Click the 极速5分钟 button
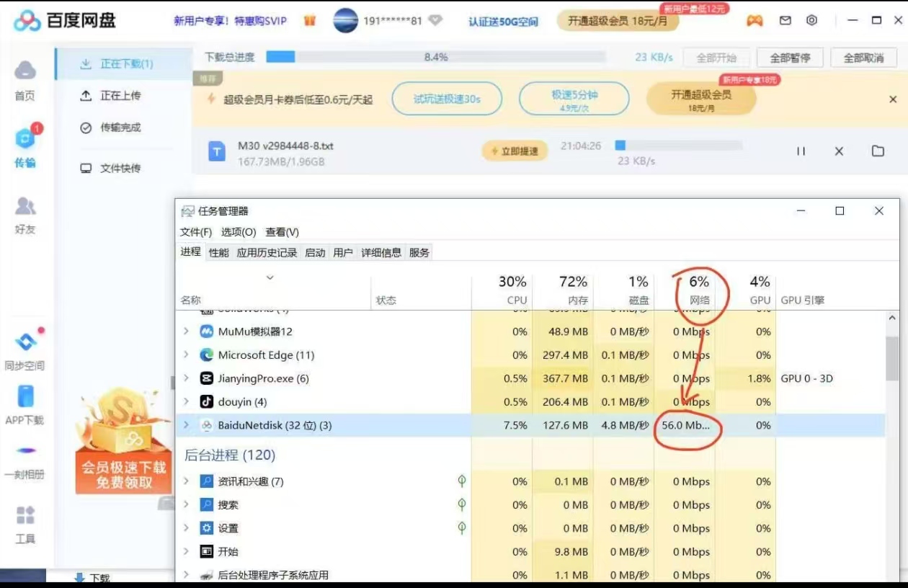The height and width of the screenshot is (588, 908). click(x=574, y=99)
